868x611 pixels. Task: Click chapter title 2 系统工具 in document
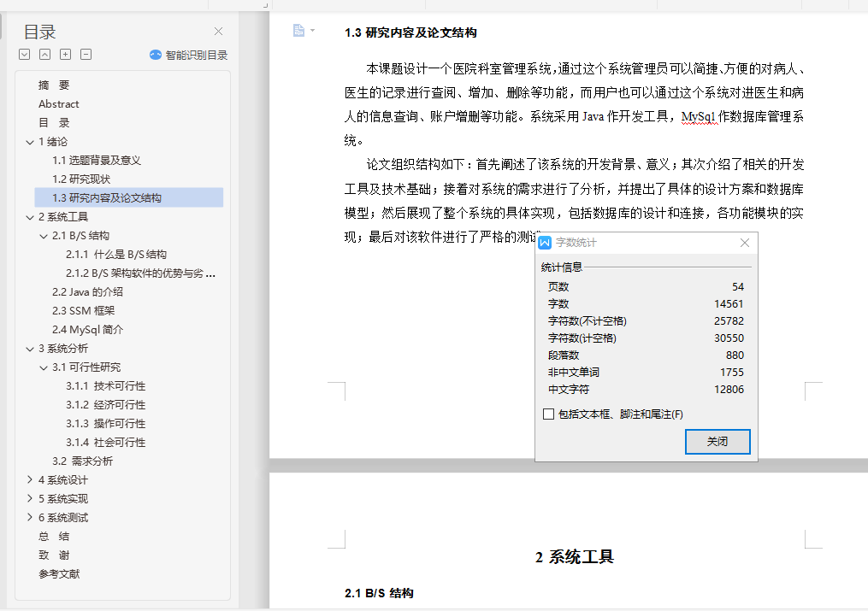point(575,557)
